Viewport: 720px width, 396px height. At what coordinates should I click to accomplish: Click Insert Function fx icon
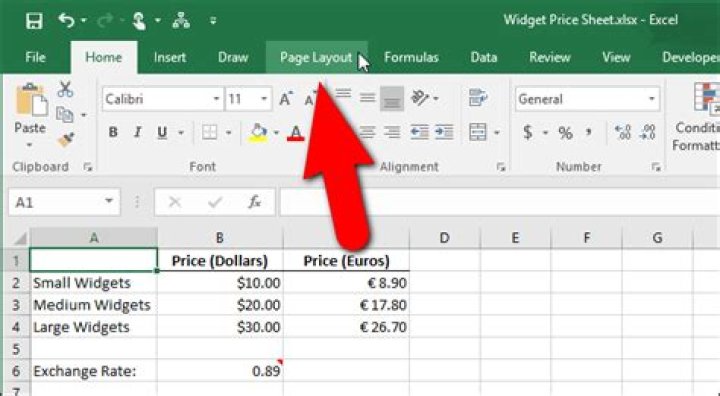(255, 202)
